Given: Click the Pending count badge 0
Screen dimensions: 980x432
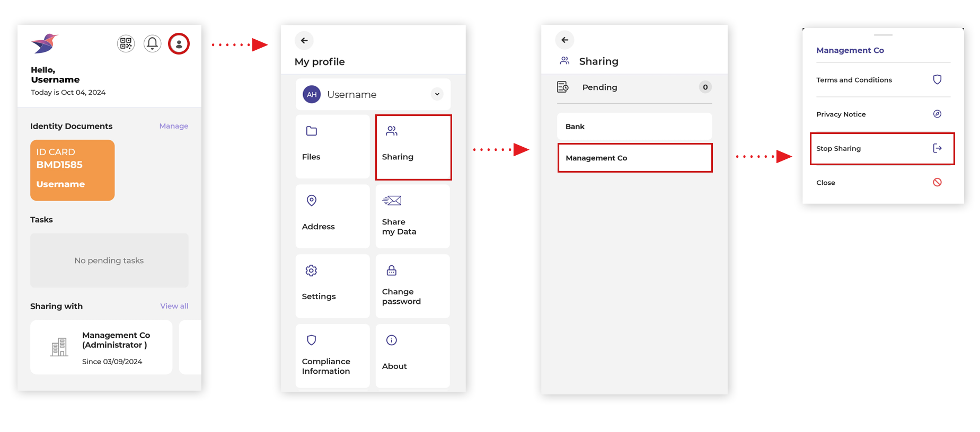Looking at the screenshot, I should click(705, 87).
